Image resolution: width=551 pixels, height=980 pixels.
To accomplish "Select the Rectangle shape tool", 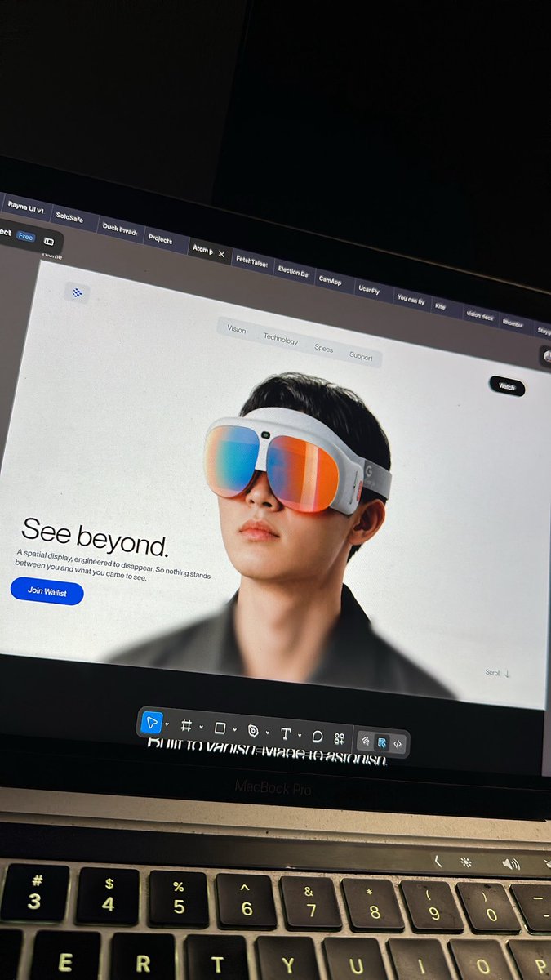I will [220, 728].
